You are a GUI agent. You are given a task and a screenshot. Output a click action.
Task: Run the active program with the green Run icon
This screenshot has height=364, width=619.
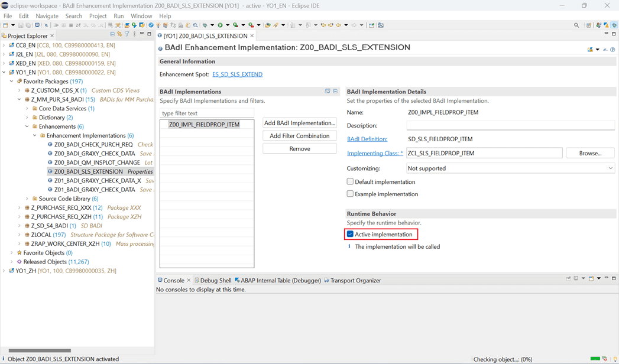tap(220, 25)
